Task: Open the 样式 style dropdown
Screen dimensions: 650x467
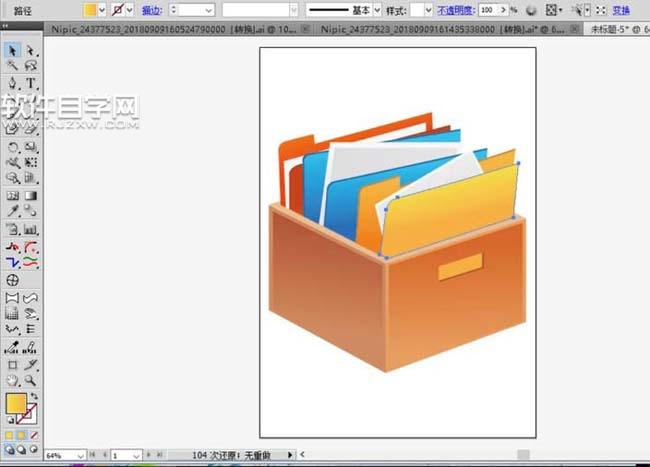Action: coord(428,10)
